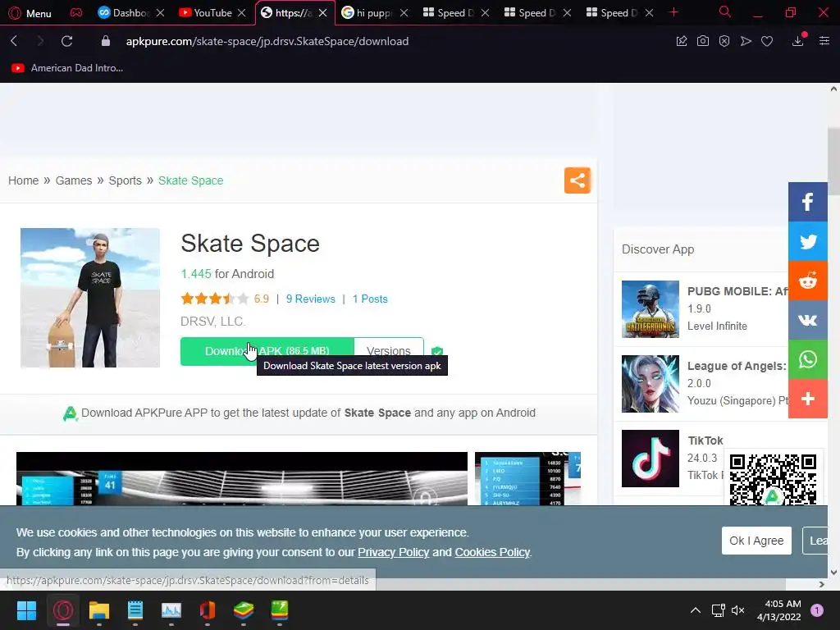Click the green verified shield icon
This screenshot has width=840, height=630.
[x=437, y=351]
